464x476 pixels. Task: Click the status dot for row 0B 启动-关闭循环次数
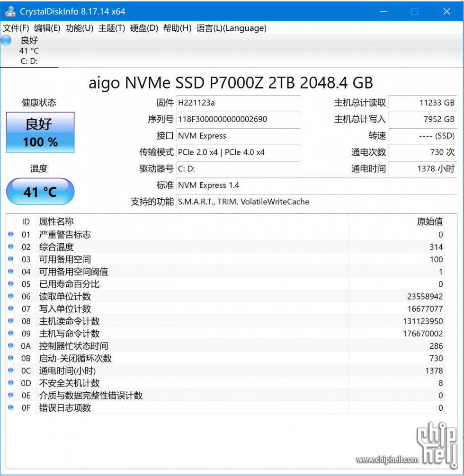click(x=10, y=358)
